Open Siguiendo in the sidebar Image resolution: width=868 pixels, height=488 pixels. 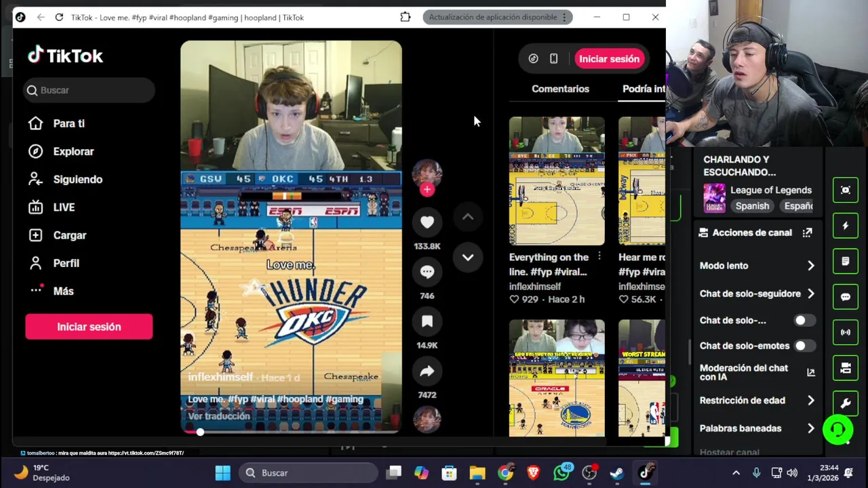coord(65,179)
